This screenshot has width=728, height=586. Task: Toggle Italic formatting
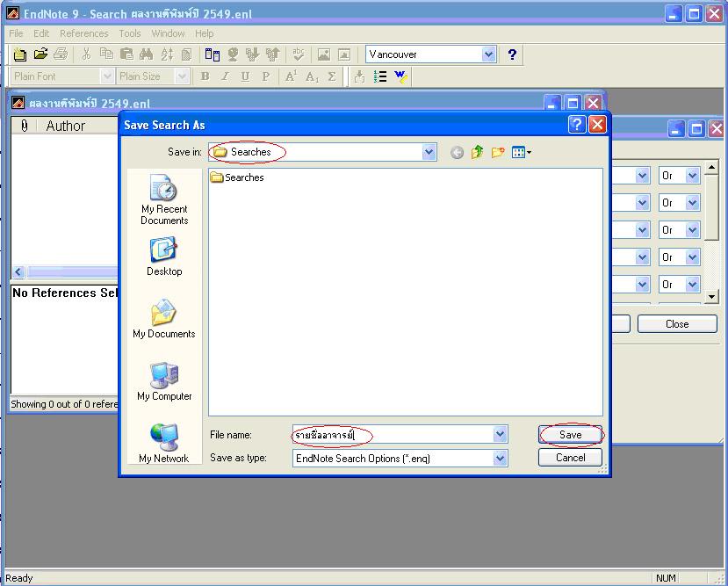coord(225,76)
